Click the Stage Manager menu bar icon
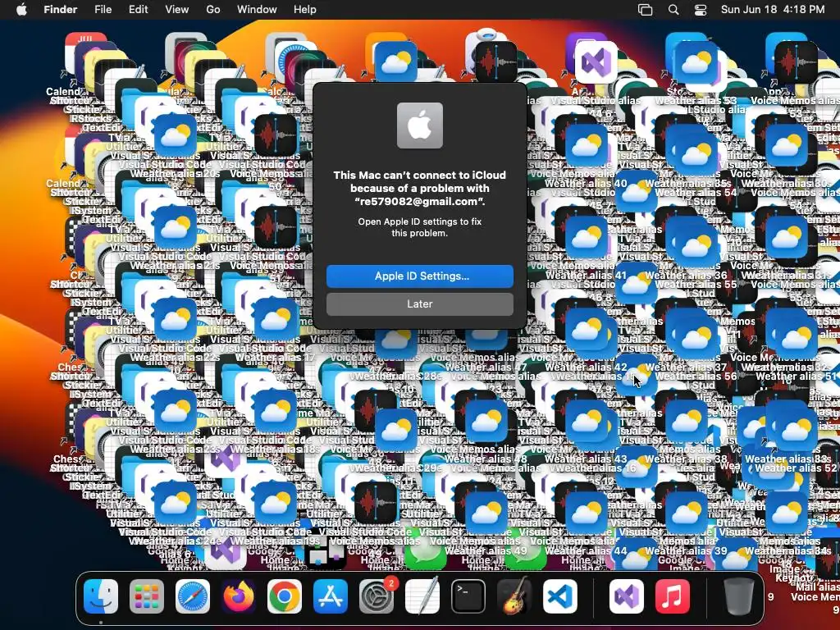Image resolution: width=840 pixels, height=630 pixels. click(646, 10)
